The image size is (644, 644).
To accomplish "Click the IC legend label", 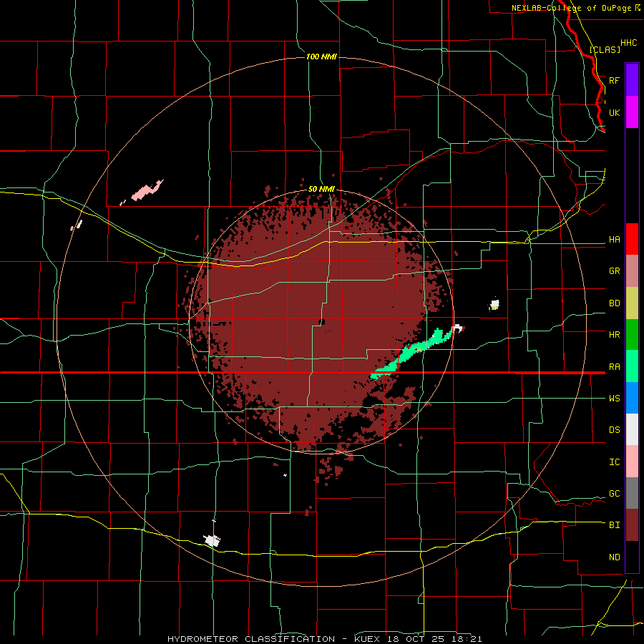I will [x=614, y=462].
